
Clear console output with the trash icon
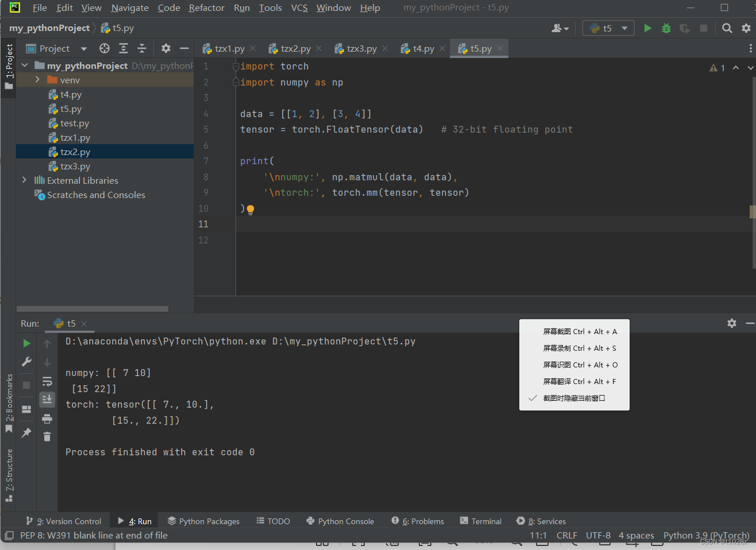[47, 436]
